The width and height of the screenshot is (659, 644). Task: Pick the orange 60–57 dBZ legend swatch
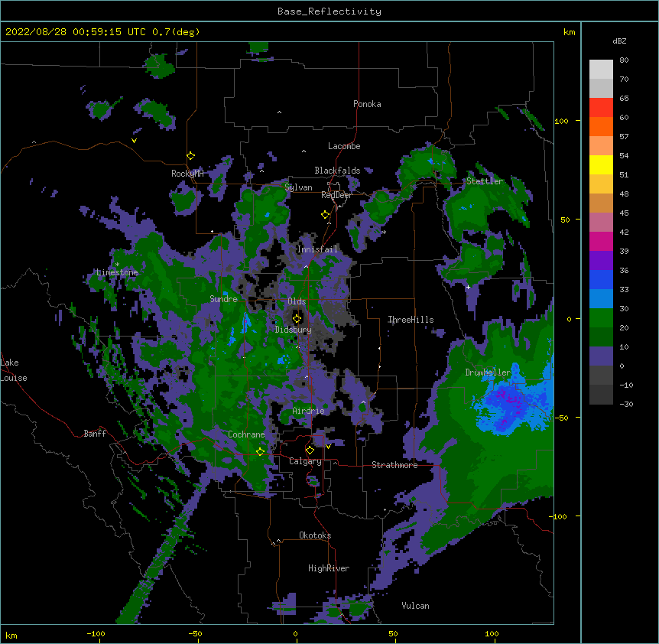tap(601, 126)
